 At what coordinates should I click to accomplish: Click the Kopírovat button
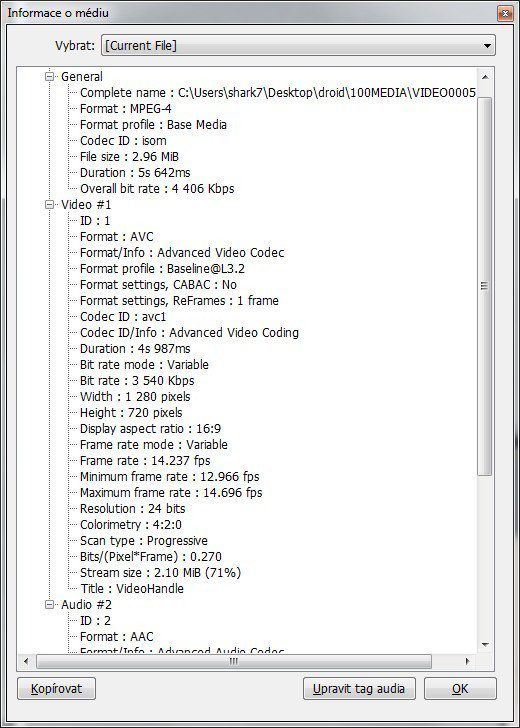[56, 689]
